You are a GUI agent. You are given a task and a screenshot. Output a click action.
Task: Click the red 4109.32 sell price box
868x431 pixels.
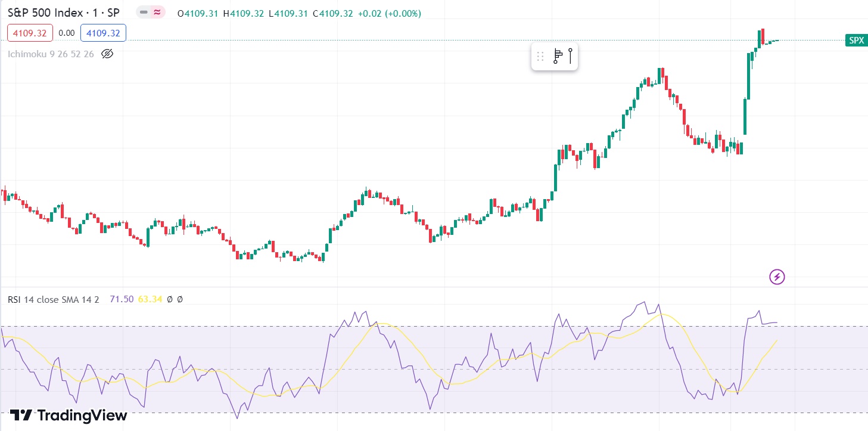(x=30, y=33)
